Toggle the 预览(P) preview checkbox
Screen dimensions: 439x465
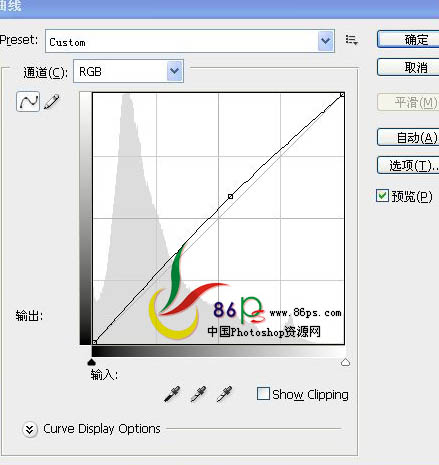pos(382,195)
